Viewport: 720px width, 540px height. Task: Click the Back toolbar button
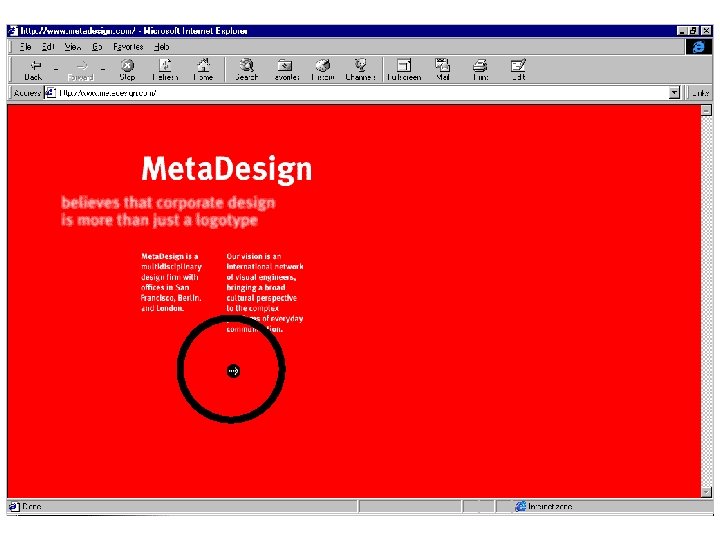coord(34,70)
